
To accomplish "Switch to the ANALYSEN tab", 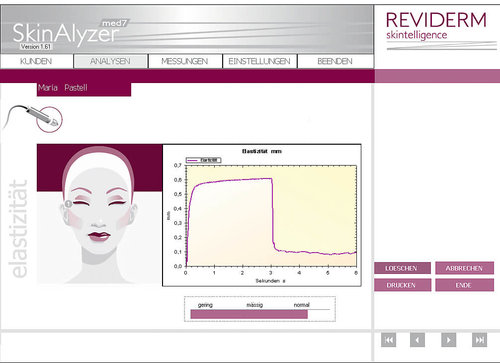I will point(110,61).
